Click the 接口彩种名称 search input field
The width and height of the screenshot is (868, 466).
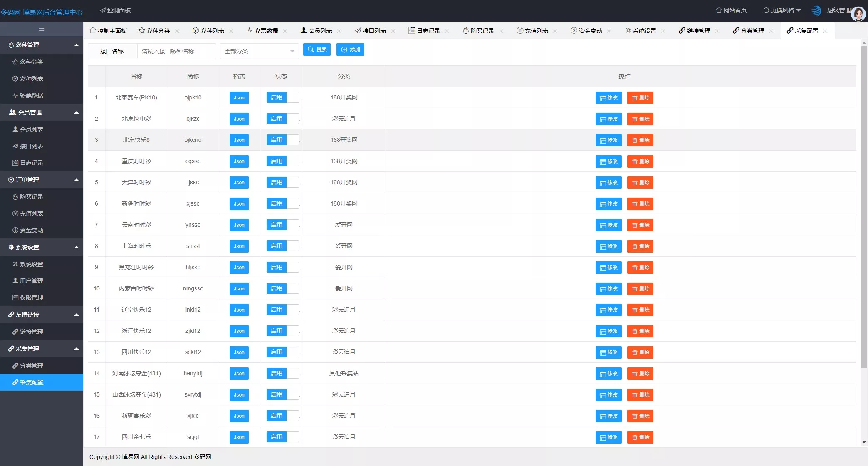click(176, 51)
